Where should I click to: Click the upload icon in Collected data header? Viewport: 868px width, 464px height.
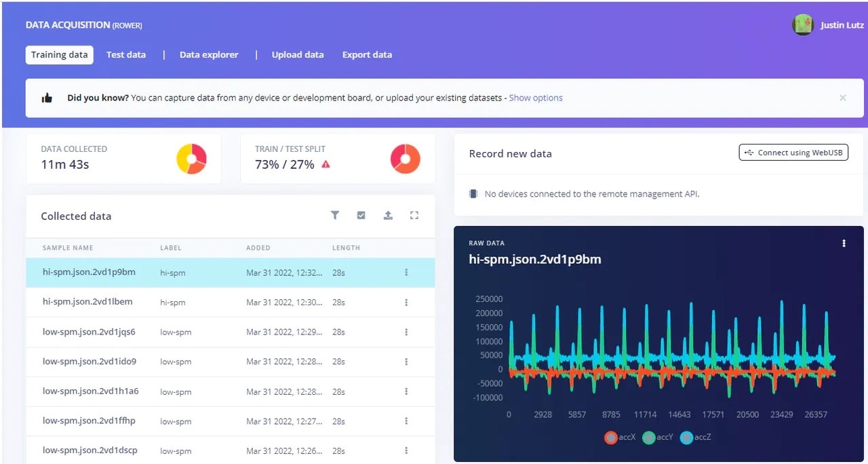click(x=388, y=215)
